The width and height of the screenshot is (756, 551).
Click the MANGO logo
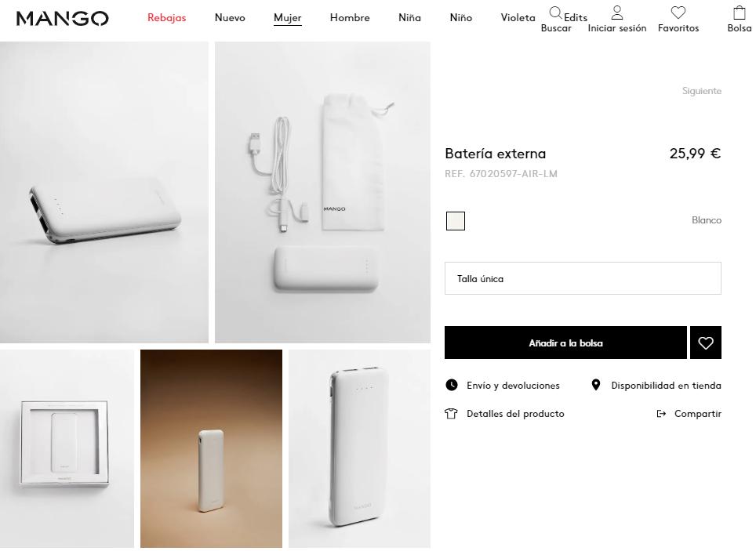click(x=63, y=18)
